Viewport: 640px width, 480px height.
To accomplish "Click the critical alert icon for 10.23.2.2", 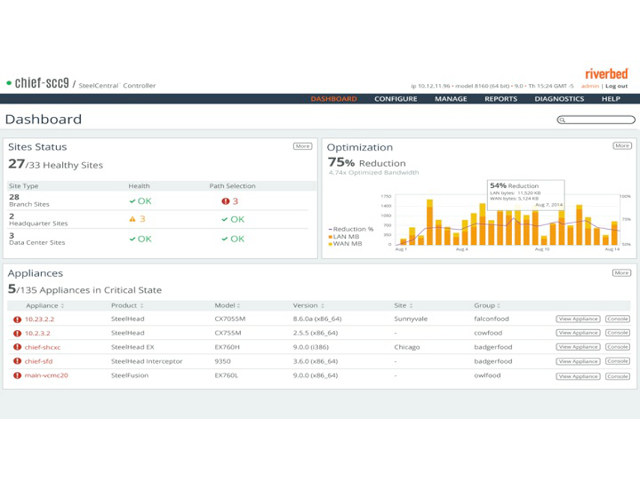I will click(17, 319).
